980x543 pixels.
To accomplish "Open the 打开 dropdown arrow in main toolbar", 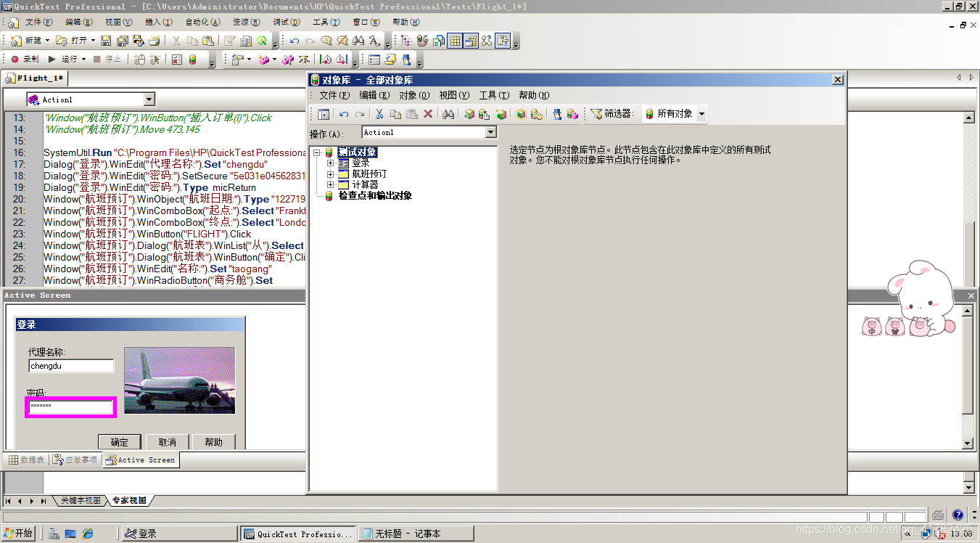I will click(93, 41).
